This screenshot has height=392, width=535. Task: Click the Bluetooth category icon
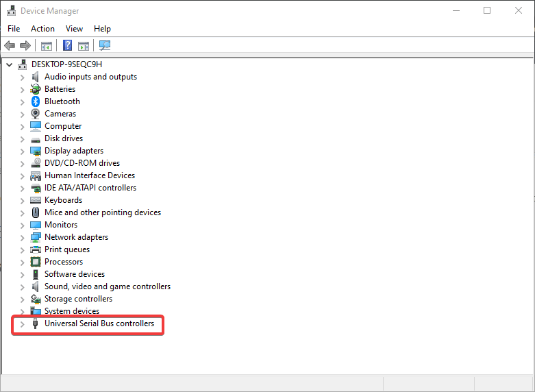point(36,101)
